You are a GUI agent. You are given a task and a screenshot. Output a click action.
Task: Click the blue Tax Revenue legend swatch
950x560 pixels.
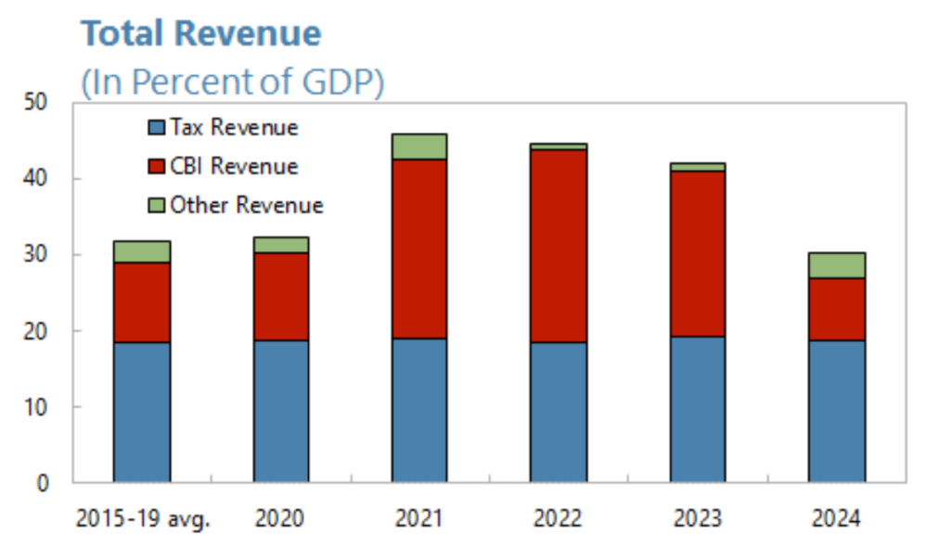coord(157,128)
